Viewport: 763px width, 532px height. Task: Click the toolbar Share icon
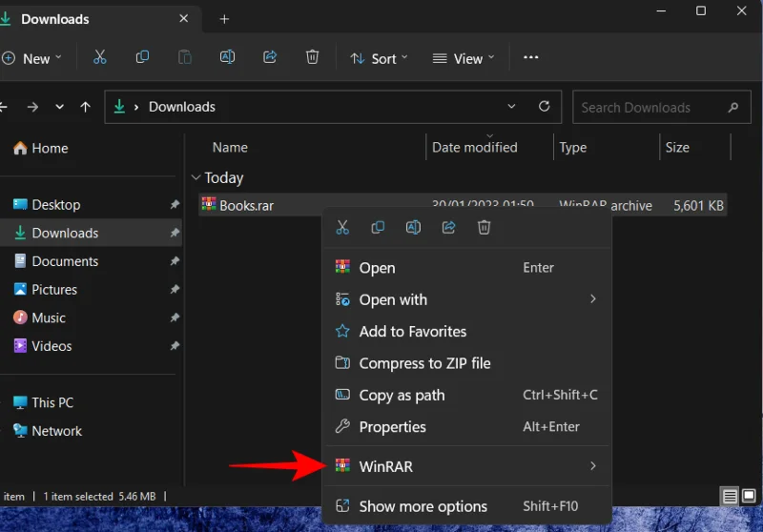(x=270, y=58)
